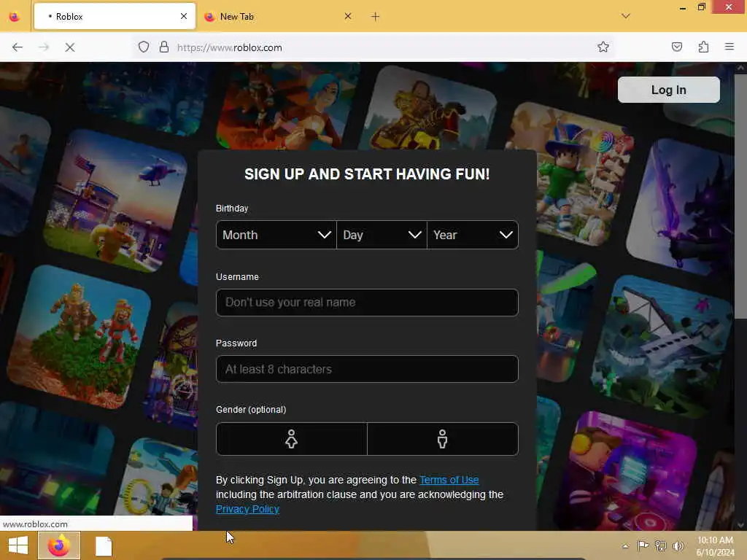Select the female gender option
747x560 pixels.
[x=292, y=439]
